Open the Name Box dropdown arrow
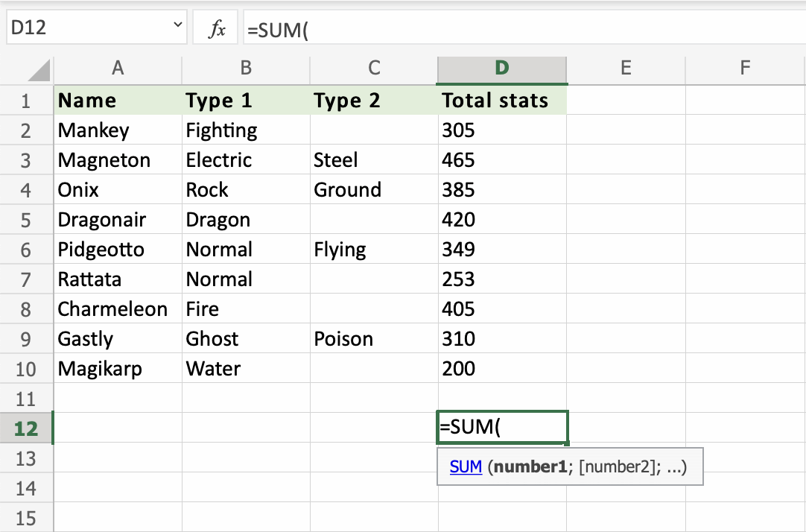806x532 pixels. pyautogui.click(x=177, y=26)
